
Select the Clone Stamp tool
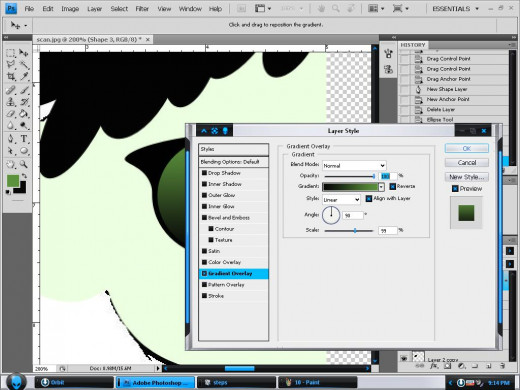tap(11, 102)
